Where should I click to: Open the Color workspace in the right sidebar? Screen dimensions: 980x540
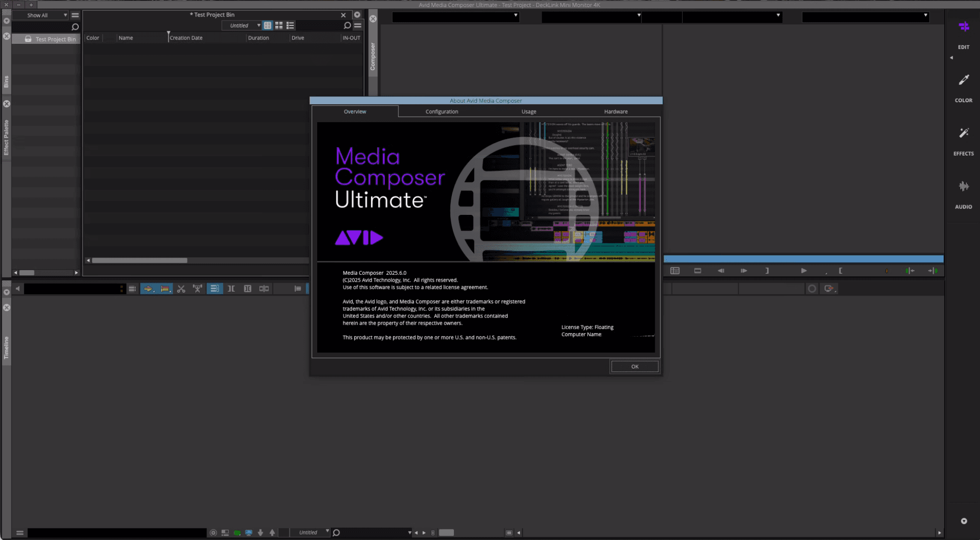pos(963,87)
